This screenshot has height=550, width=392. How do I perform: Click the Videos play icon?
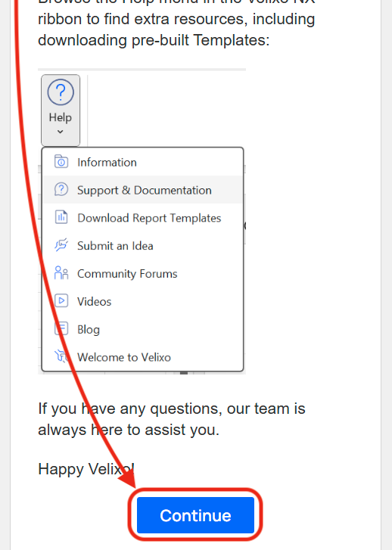[61, 300]
